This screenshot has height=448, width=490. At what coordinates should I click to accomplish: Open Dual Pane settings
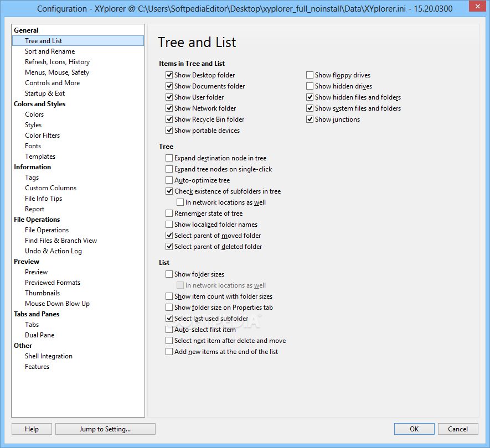click(40, 335)
